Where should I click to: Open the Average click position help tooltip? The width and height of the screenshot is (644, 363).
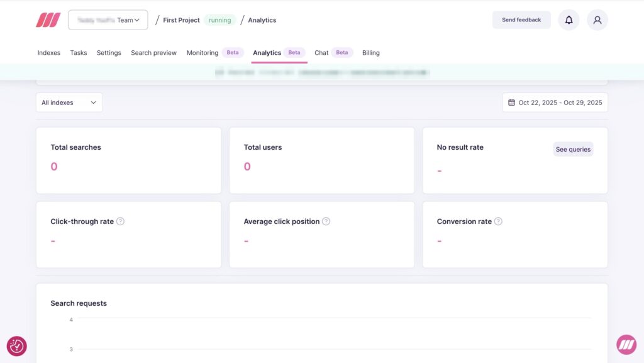point(325,221)
